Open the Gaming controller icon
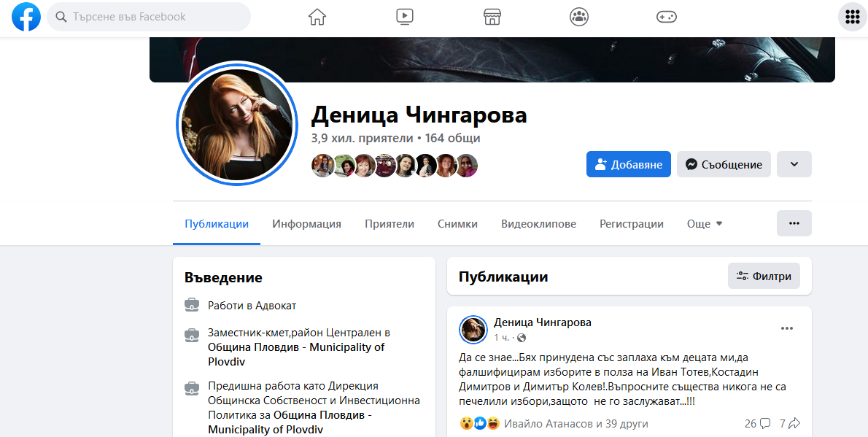This screenshot has width=868, height=437. coord(667,18)
